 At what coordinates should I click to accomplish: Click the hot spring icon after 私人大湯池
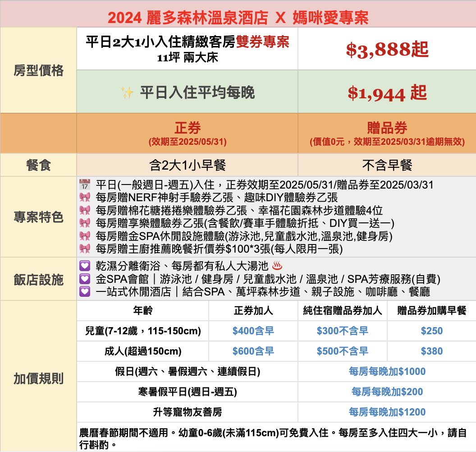tap(277, 266)
